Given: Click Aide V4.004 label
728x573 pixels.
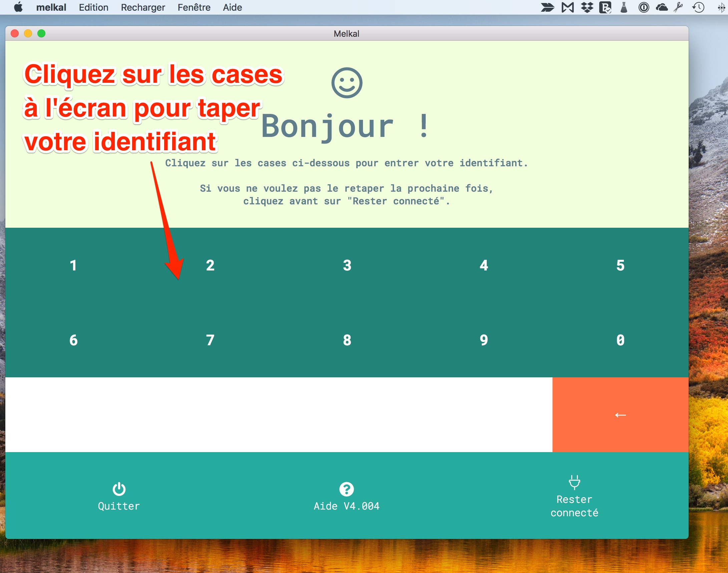Looking at the screenshot, I should click(347, 506).
